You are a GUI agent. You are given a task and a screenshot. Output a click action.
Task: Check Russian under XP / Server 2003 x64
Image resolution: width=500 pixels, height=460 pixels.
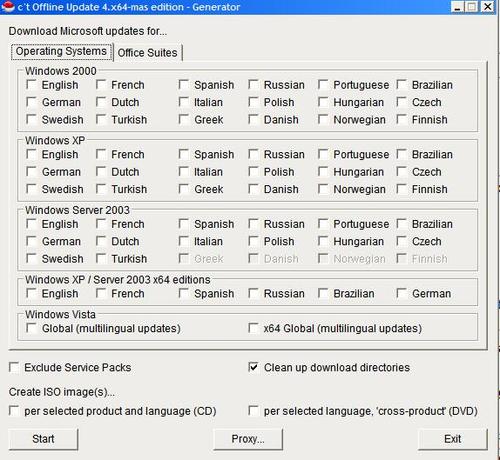point(254,293)
